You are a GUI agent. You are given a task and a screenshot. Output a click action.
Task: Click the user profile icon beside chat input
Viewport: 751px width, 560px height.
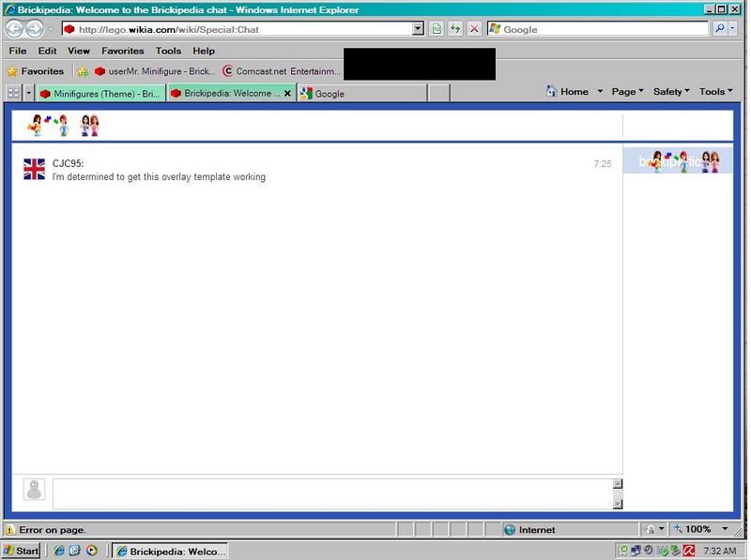coord(35,487)
